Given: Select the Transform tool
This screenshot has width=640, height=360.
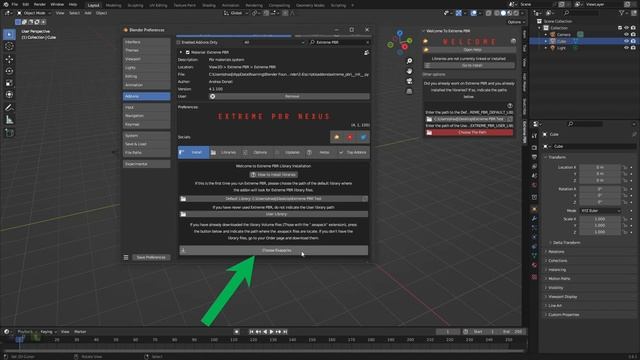Looking at the screenshot, I should (9, 95).
